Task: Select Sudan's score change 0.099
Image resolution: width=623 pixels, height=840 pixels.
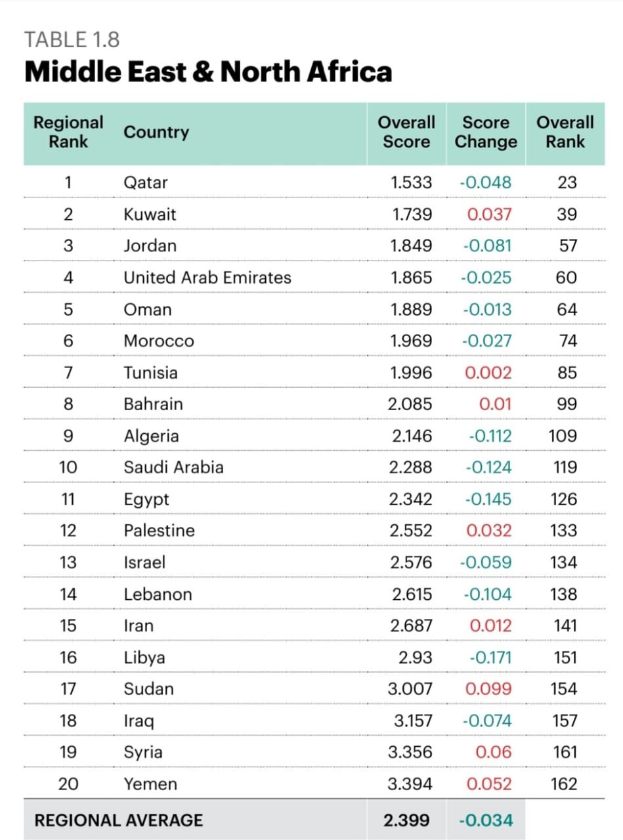Action: click(488, 689)
